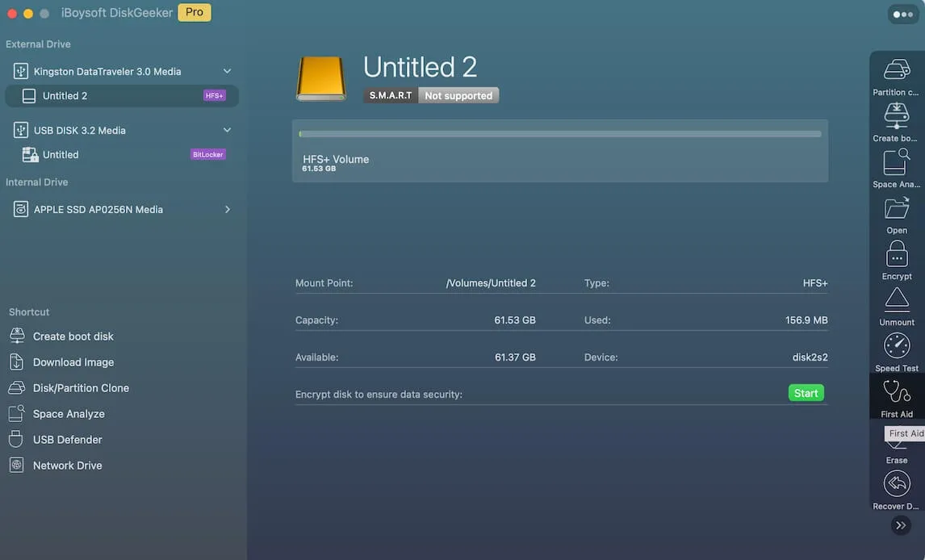Open the USB Defender shortcut
925x560 pixels.
tap(67, 440)
